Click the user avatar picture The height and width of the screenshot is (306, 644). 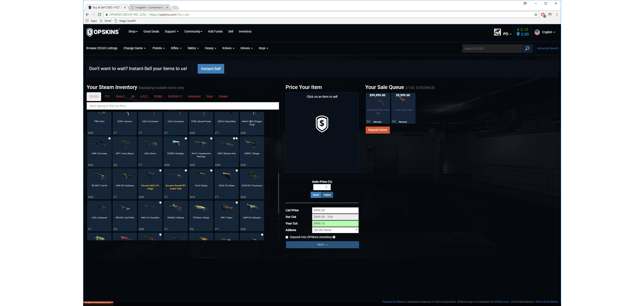click(x=497, y=32)
